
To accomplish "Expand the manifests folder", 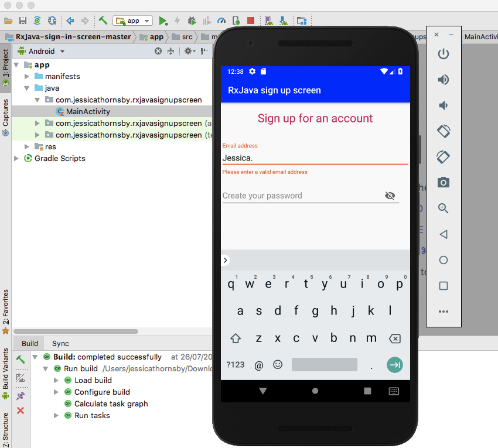I will pos(27,77).
